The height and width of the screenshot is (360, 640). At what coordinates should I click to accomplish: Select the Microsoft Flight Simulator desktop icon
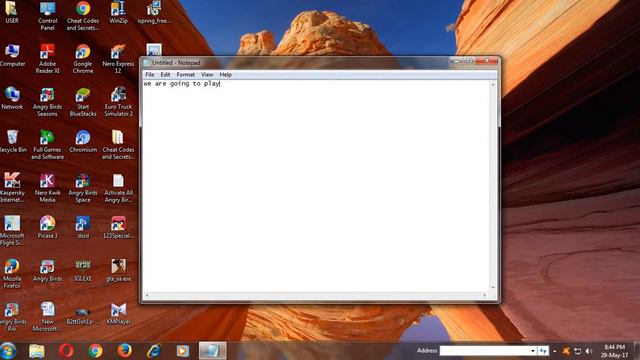pyautogui.click(x=12, y=231)
